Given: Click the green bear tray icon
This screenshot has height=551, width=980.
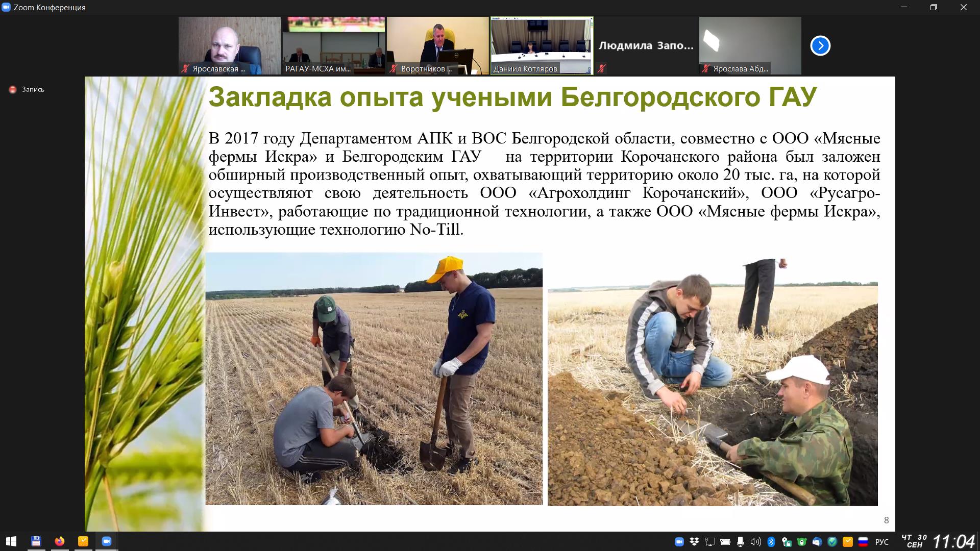Looking at the screenshot, I should click(x=802, y=542).
